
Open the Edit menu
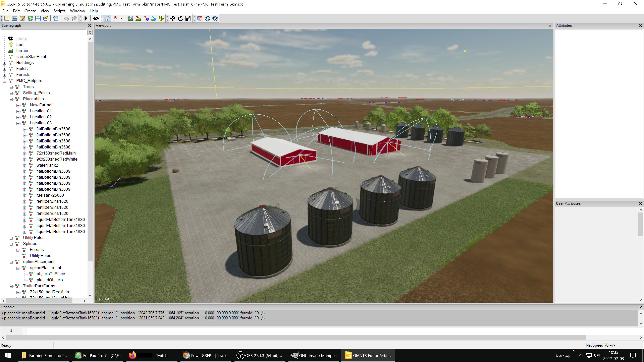[x=16, y=11]
